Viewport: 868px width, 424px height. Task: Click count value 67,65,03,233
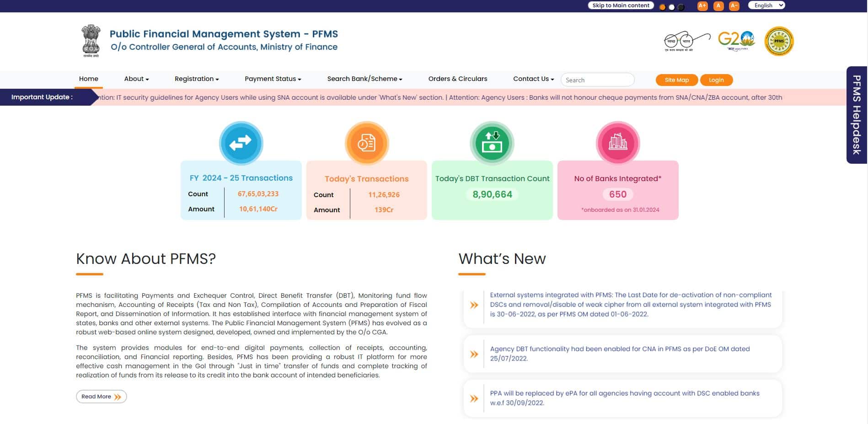(x=258, y=194)
